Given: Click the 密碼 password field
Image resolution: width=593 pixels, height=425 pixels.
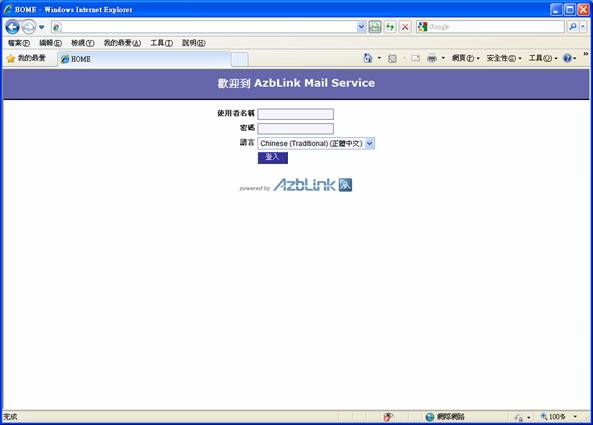Looking at the screenshot, I should click(x=295, y=129).
